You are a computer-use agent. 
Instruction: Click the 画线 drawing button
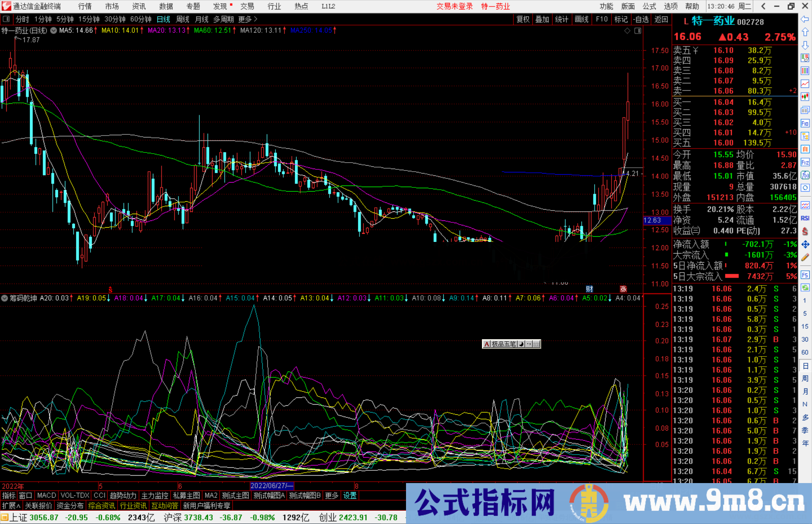click(x=582, y=19)
